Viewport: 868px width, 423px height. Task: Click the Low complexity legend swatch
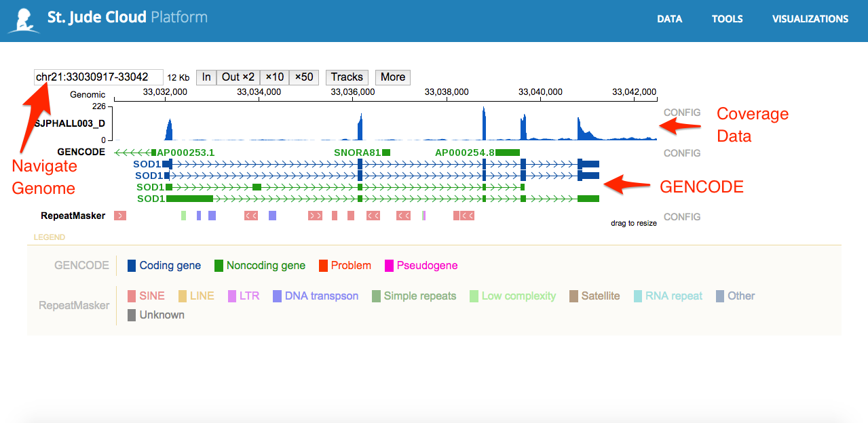[x=474, y=296]
